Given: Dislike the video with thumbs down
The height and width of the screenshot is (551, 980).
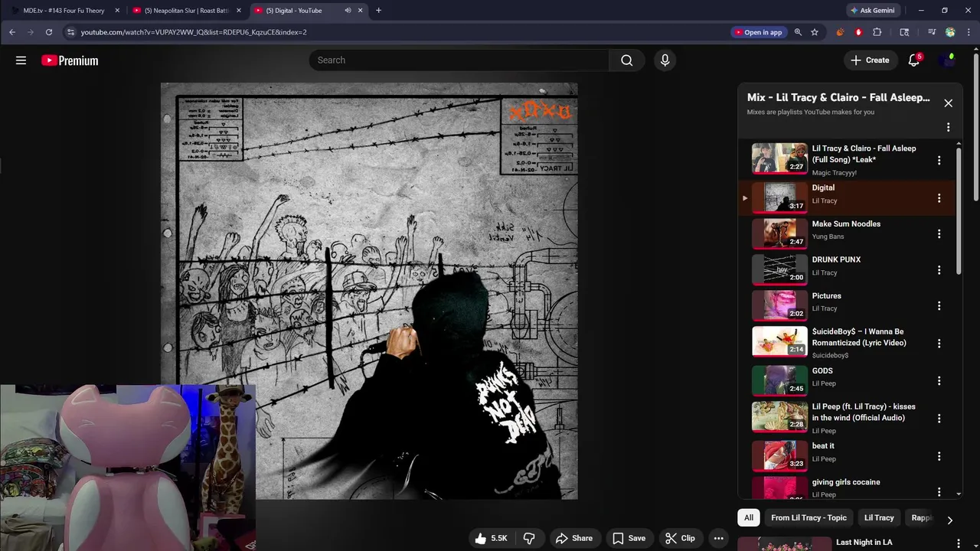Looking at the screenshot, I should (x=529, y=538).
